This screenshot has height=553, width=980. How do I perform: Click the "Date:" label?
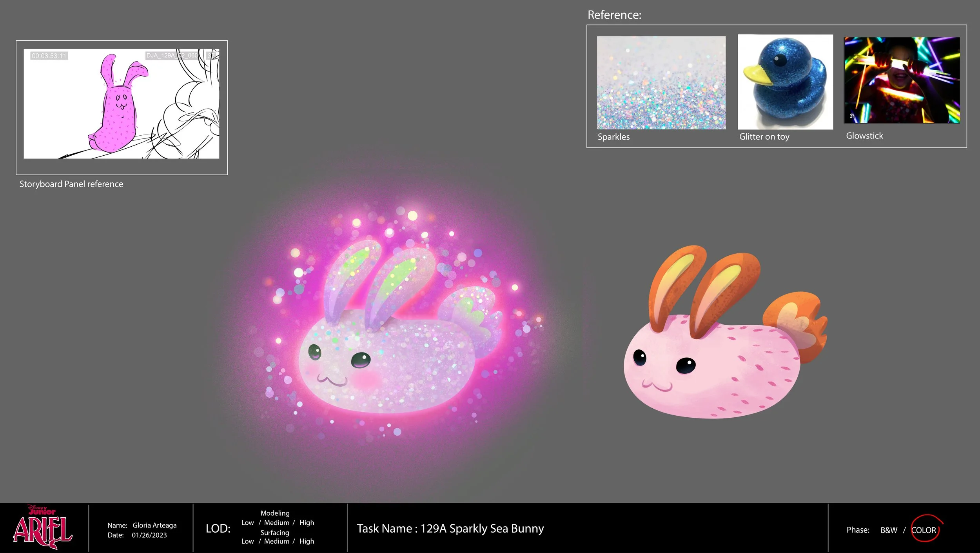(x=116, y=535)
